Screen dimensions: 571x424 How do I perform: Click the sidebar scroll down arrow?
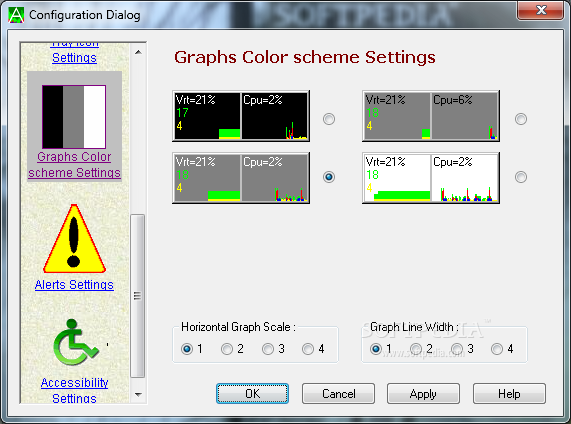(x=138, y=394)
